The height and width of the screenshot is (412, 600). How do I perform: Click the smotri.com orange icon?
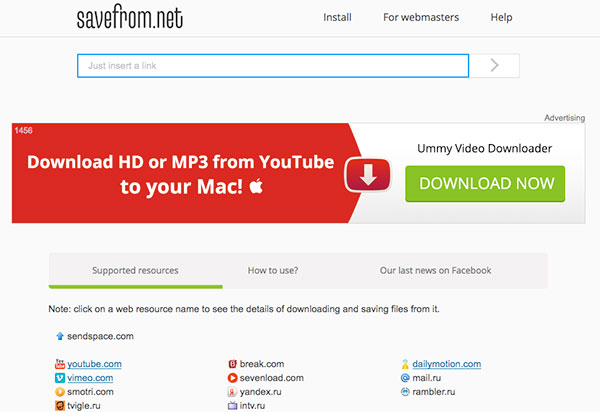click(x=60, y=392)
